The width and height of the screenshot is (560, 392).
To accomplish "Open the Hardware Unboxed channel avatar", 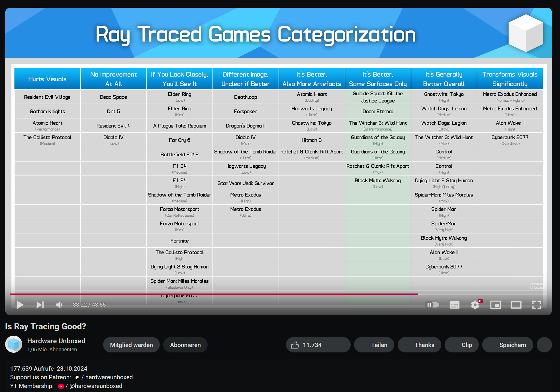I will pyautogui.click(x=14, y=344).
